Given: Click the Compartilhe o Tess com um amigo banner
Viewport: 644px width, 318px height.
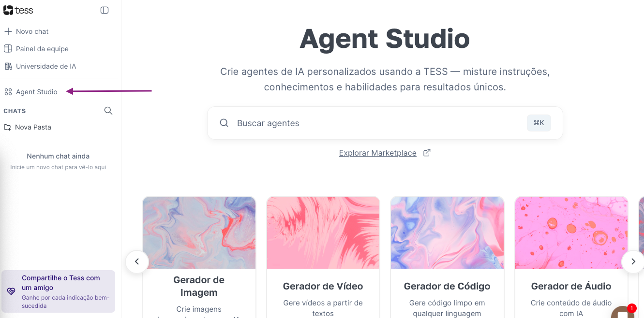Looking at the screenshot, I should tap(59, 291).
